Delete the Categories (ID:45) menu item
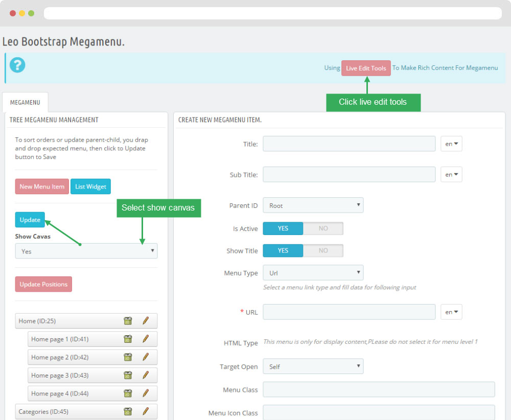 128,411
